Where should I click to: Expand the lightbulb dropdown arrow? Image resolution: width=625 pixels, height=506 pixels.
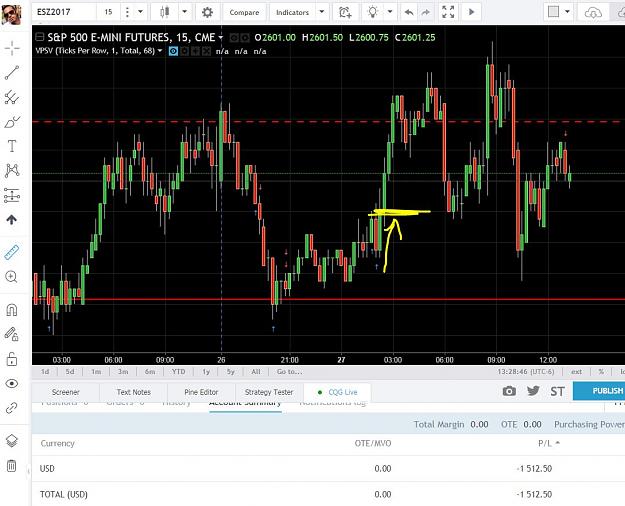pos(390,12)
